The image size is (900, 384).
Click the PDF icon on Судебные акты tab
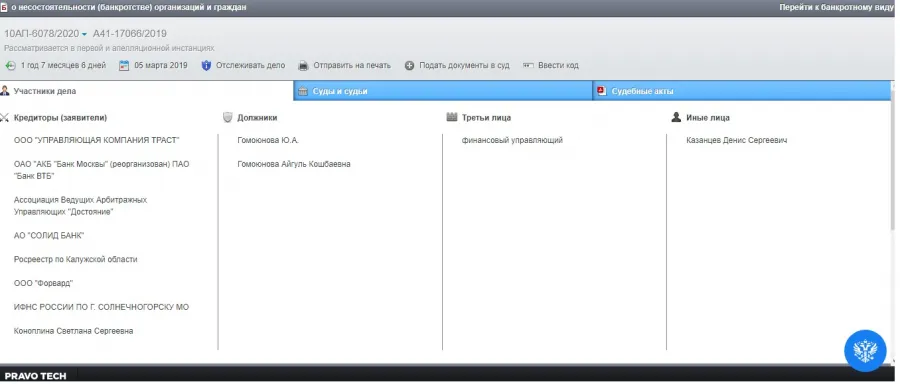602,91
